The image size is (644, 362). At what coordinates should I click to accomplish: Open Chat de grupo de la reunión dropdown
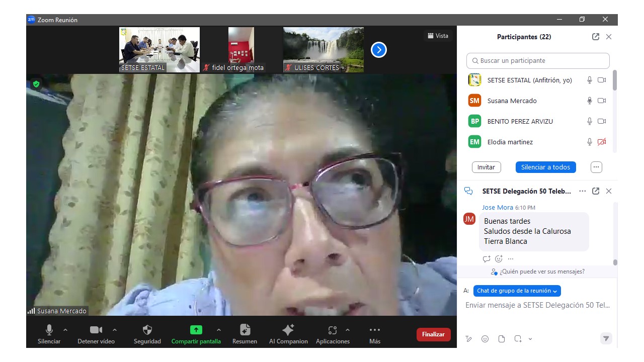pos(517,291)
